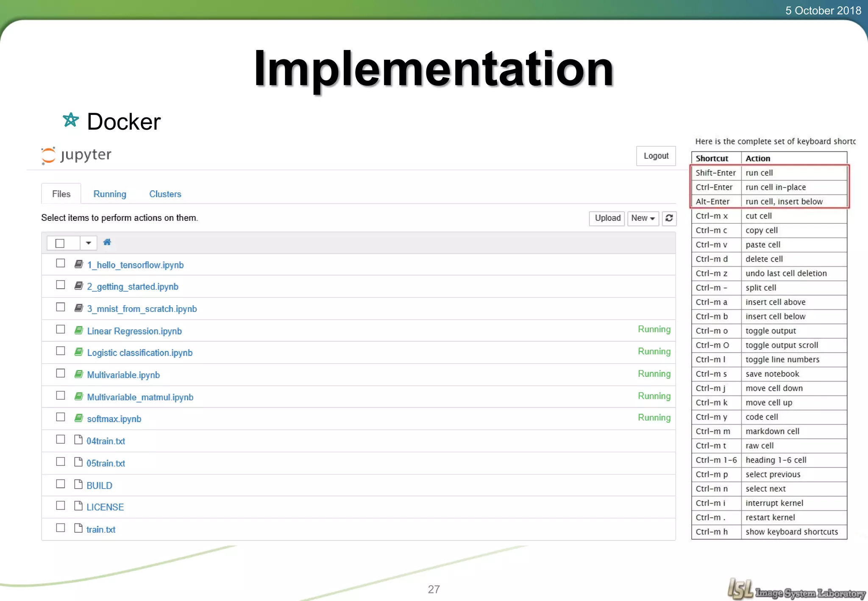The width and height of the screenshot is (868, 601).
Task: Check the box for 2_getting_started.ipynb
Action: 61,285
